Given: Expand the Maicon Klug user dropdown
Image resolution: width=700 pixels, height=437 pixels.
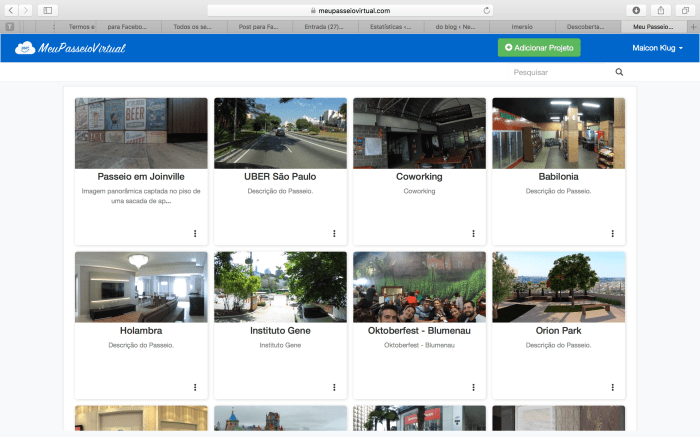Looking at the screenshot, I should (x=657, y=48).
